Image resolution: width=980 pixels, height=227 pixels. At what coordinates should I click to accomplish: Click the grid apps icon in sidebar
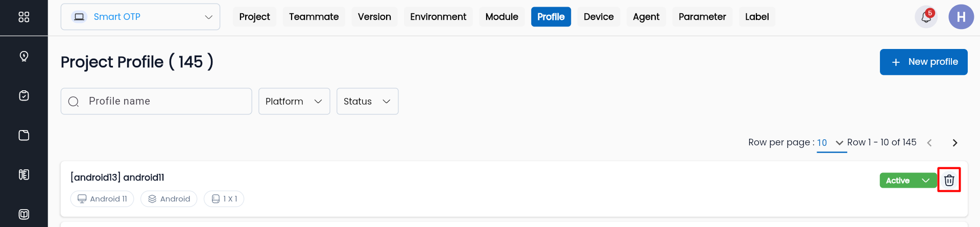pyautogui.click(x=24, y=17)
